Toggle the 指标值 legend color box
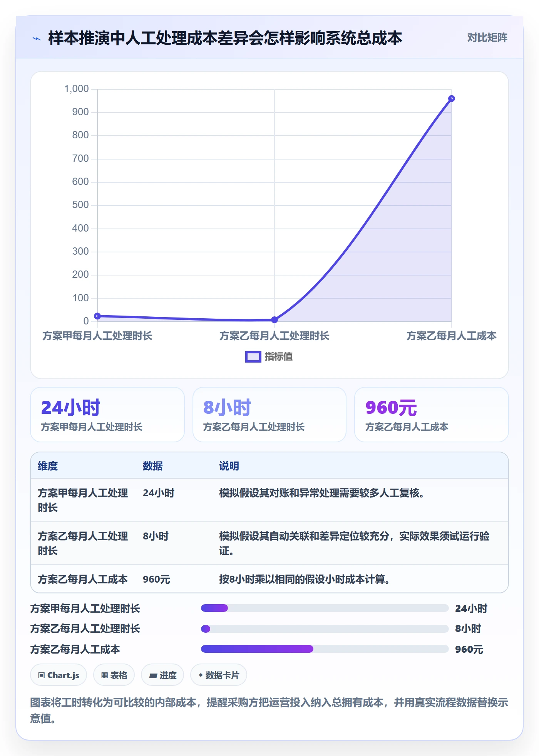539x756 pixels. [x=253, y=357]
